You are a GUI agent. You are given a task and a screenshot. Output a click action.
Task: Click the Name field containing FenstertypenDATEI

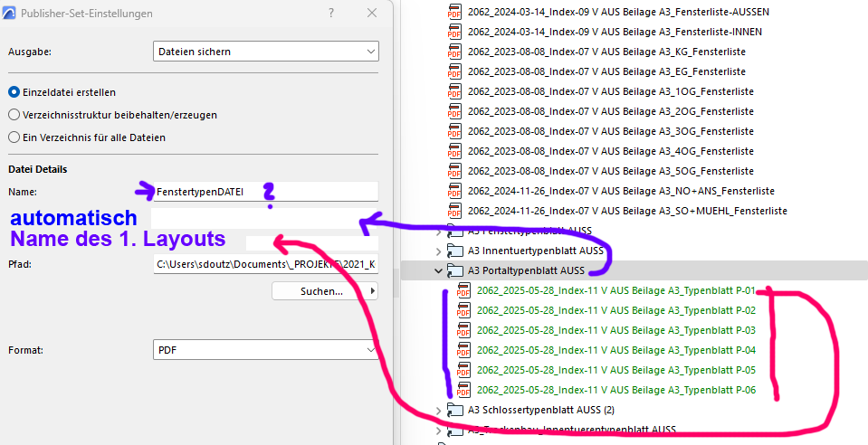[266, 192]
